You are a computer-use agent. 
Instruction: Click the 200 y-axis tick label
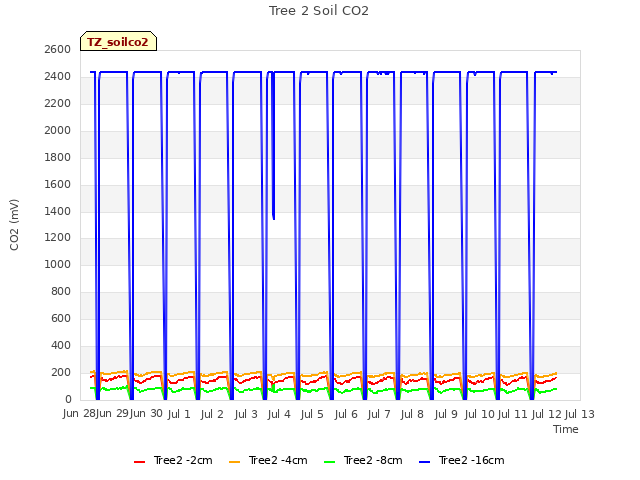tap(61, 372)
